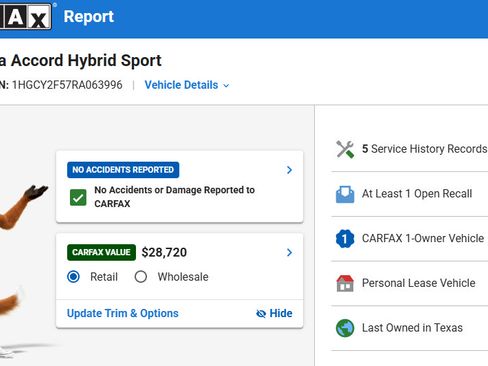
Task: Click the Personal Lease Vehicle text
Action: [419, 283]
